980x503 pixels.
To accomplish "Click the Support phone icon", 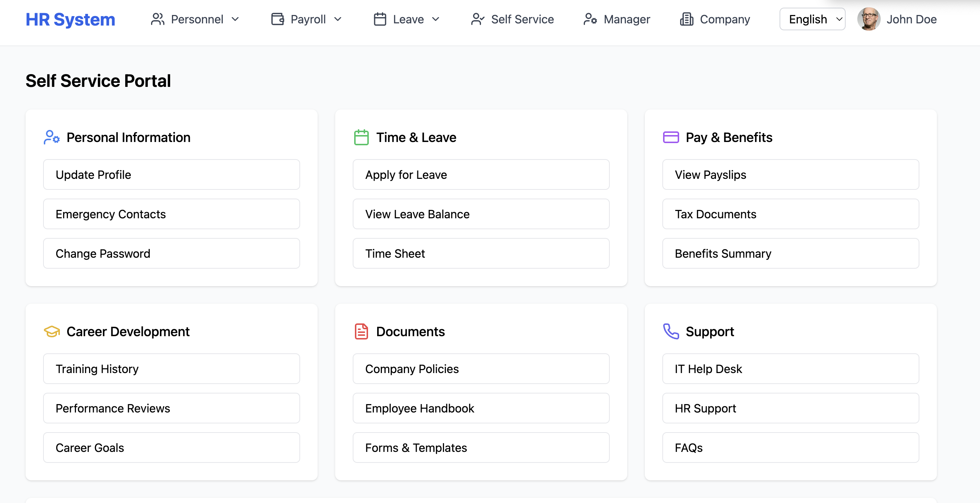I will click(671, 331).
